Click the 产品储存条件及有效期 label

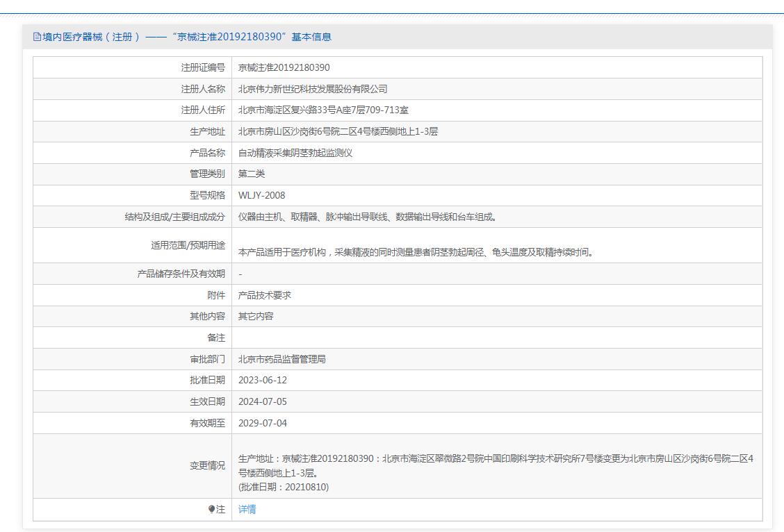181,274
